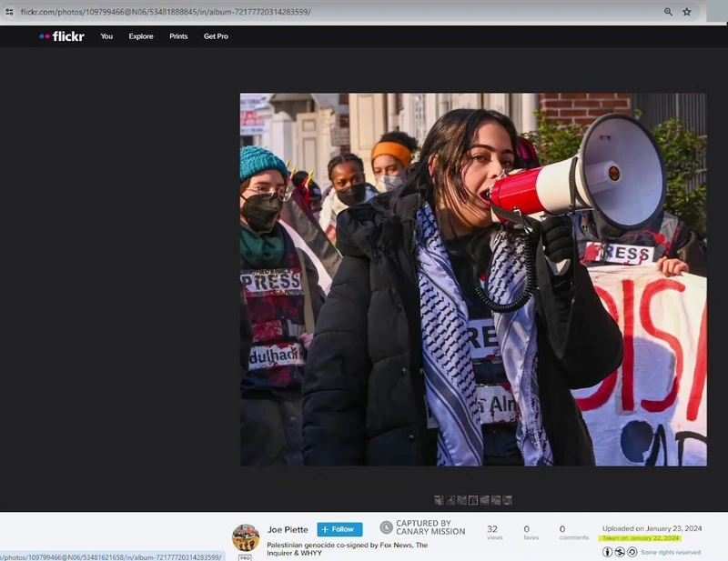The image size is (728, 561).
Task: Select the first thumbnail in the album strip
Action: 439,500
